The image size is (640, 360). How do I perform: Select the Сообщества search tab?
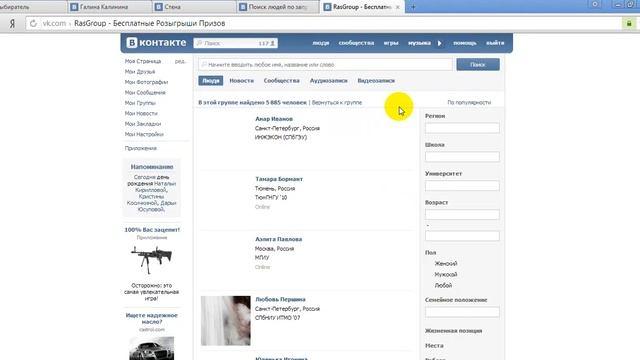point(282,81)
